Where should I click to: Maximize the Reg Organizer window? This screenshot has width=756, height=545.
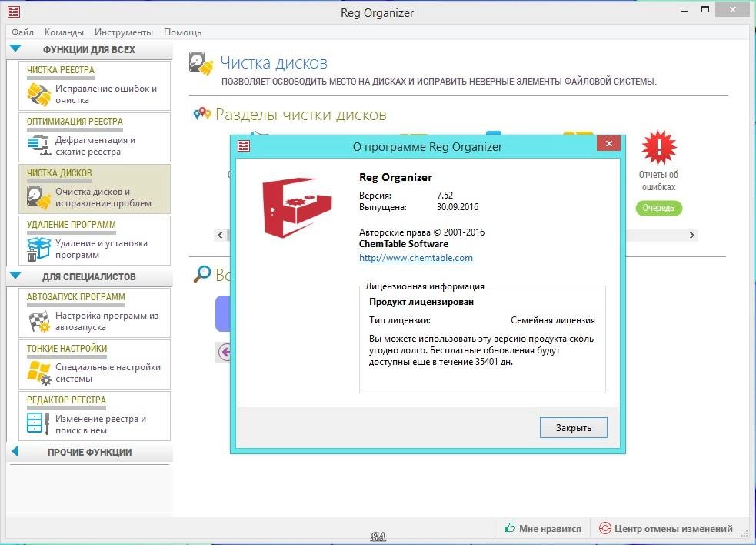[705, 10]
